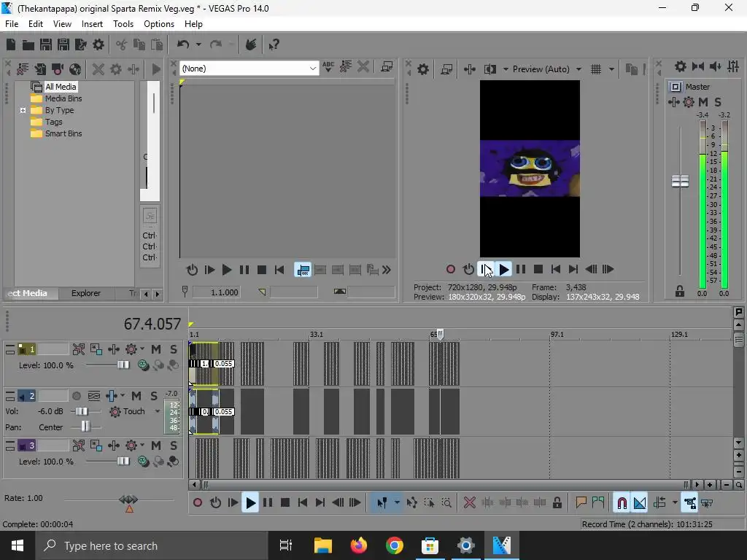Mute video track 1
Image resolution: width=747 pixels, height=560 pixels.
156,349
